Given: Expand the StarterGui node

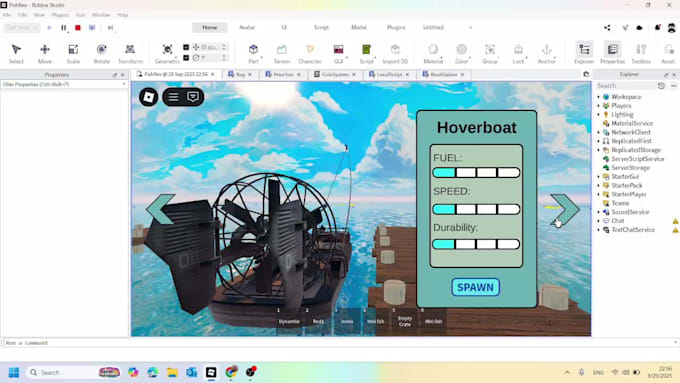Looking at the screenshot, I should coord(598,177).
